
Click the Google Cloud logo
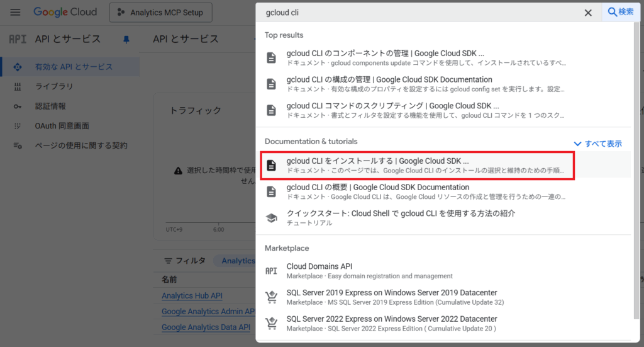(x=65, y=13)
